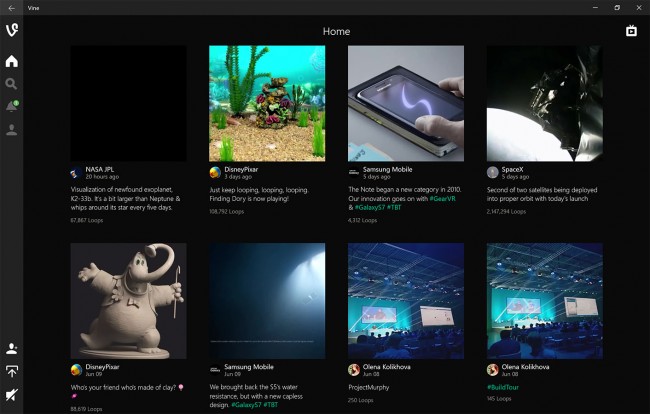Click Olena Kolikhova avatar on ProjectMurphy post
The width and height of the screenshot is (650, 414).
point(354,370)
